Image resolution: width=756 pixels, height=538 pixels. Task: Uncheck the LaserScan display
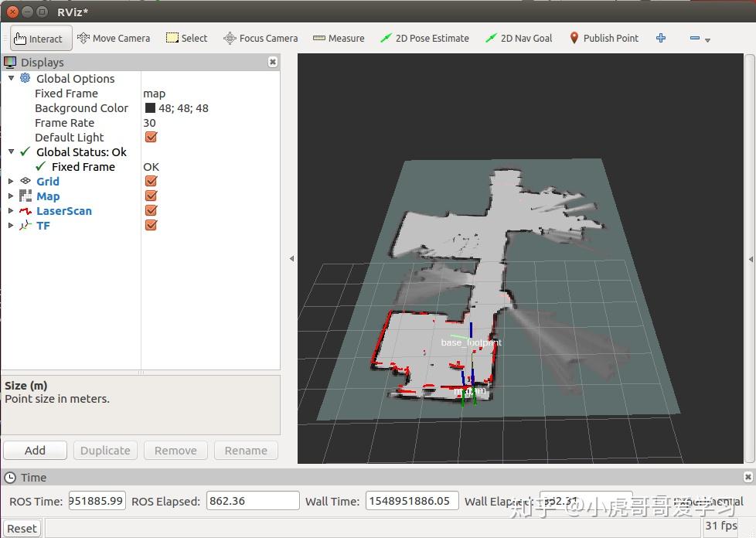152,211
